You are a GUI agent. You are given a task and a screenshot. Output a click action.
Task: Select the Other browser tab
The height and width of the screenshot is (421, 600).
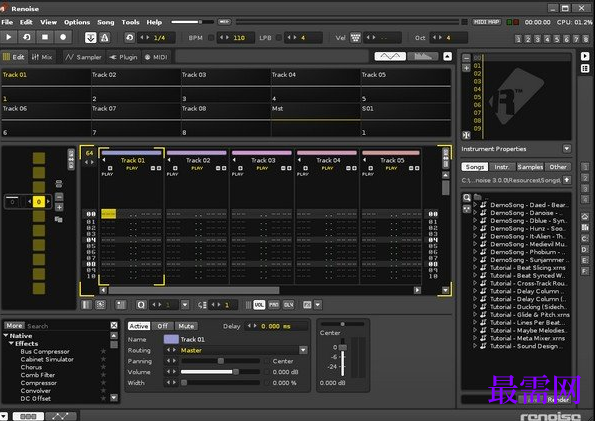point(558,167)
